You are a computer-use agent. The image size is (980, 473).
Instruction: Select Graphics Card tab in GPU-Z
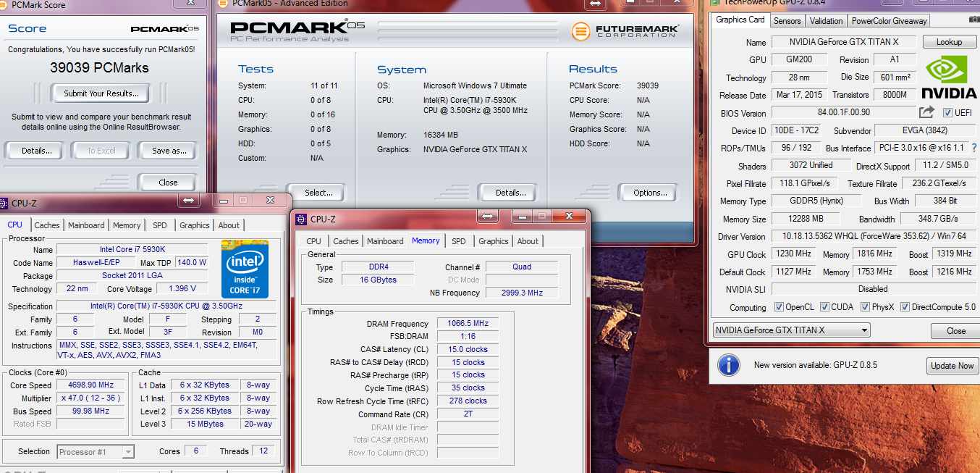740,20
